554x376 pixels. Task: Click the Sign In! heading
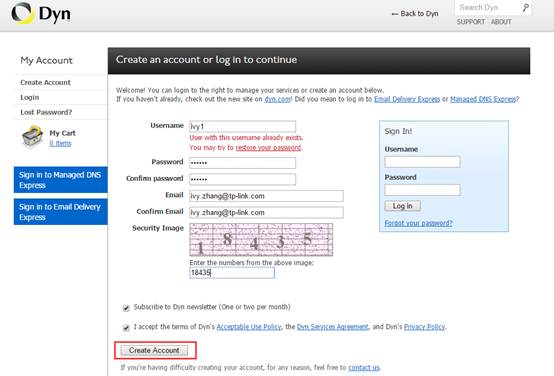click(398, 131)
